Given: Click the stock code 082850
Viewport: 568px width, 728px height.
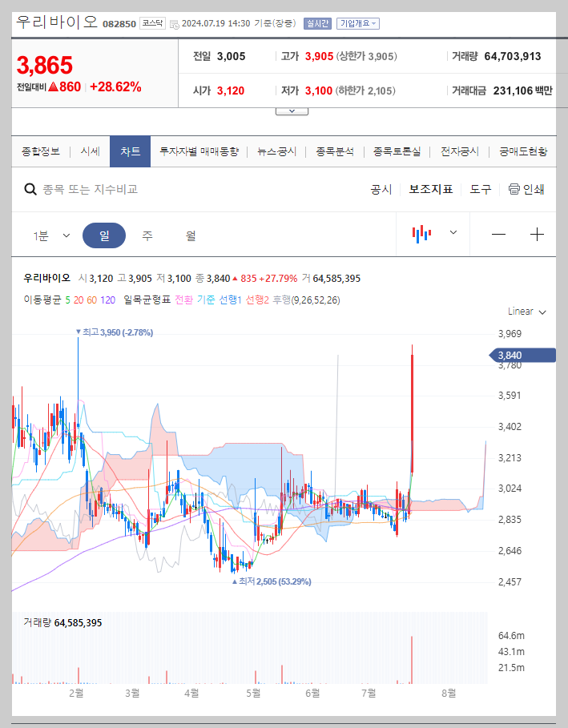Looking at the screenshot, I should pos(119,24).
